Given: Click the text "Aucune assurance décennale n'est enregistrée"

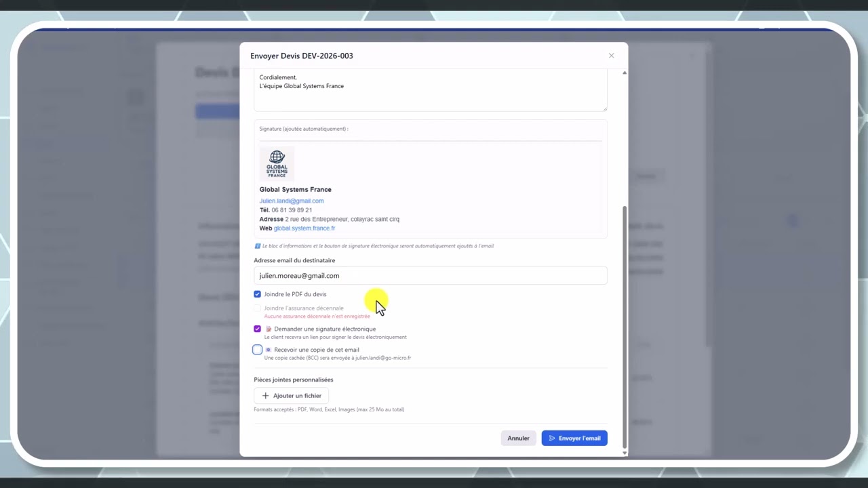Looking at the screenshot, I should tap(317, 317).
